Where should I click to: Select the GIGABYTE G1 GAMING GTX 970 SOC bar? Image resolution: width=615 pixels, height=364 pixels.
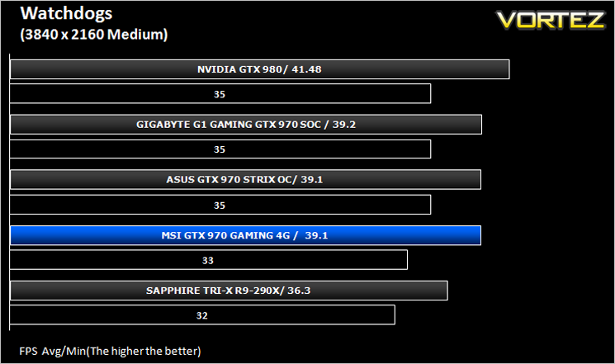246,125
